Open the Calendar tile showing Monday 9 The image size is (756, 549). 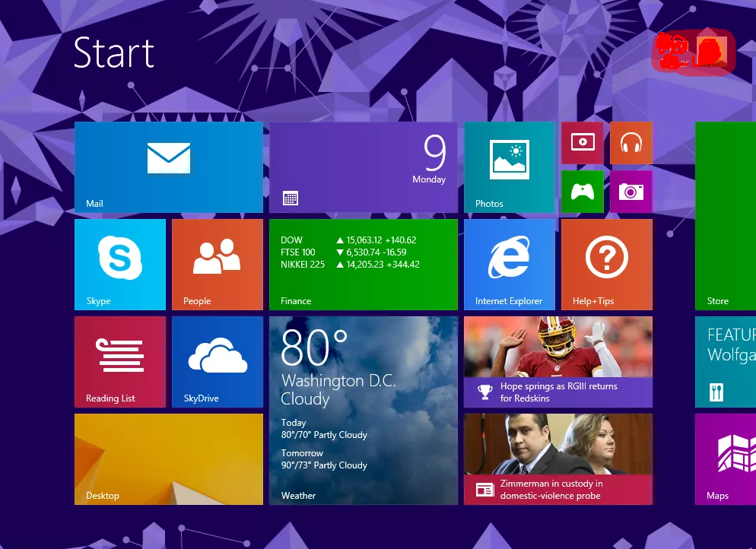[x=364, y=167]
